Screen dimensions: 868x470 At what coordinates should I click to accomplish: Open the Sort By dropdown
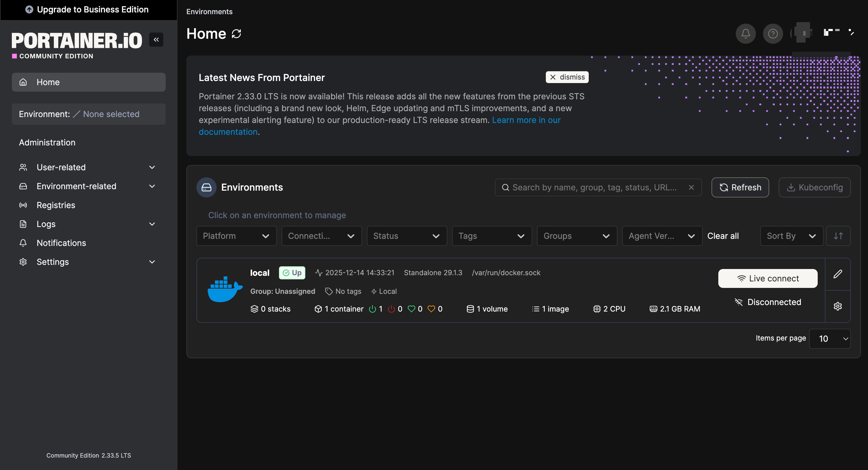pos(791,236)
